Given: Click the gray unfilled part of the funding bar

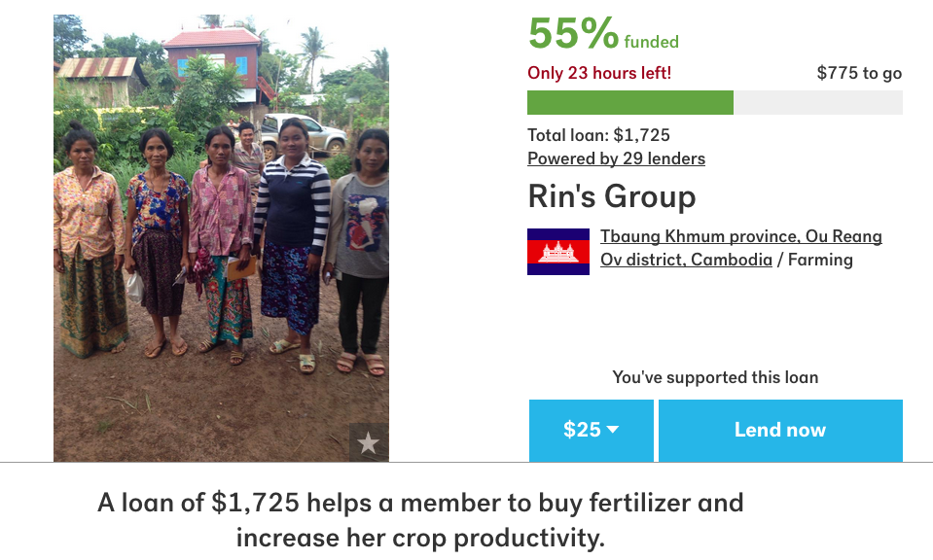Looking at the screenshot, I should (817, 103).
